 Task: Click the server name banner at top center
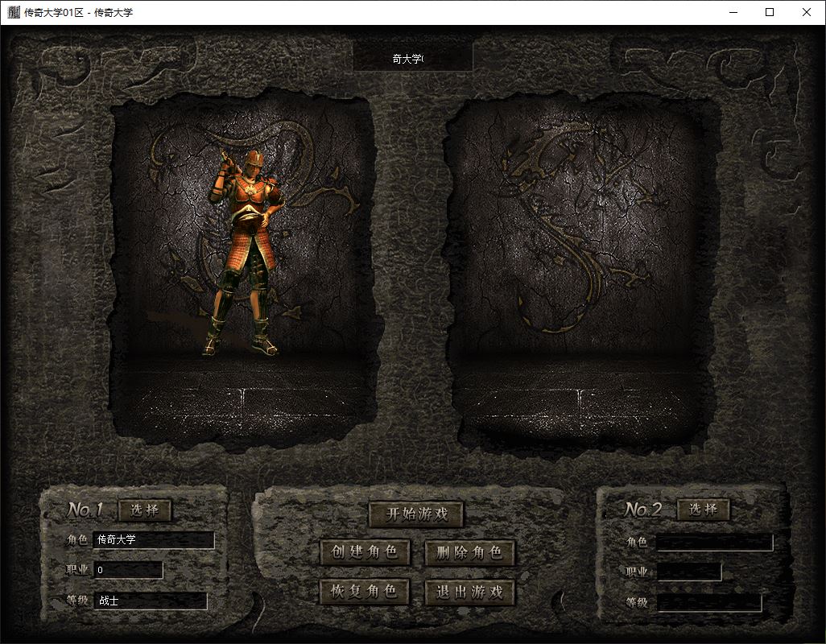[412, 59]
